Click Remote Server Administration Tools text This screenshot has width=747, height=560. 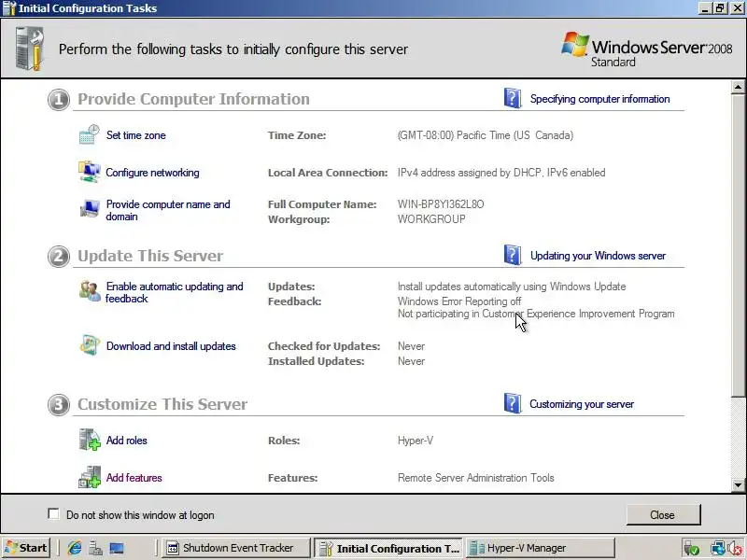476,478
